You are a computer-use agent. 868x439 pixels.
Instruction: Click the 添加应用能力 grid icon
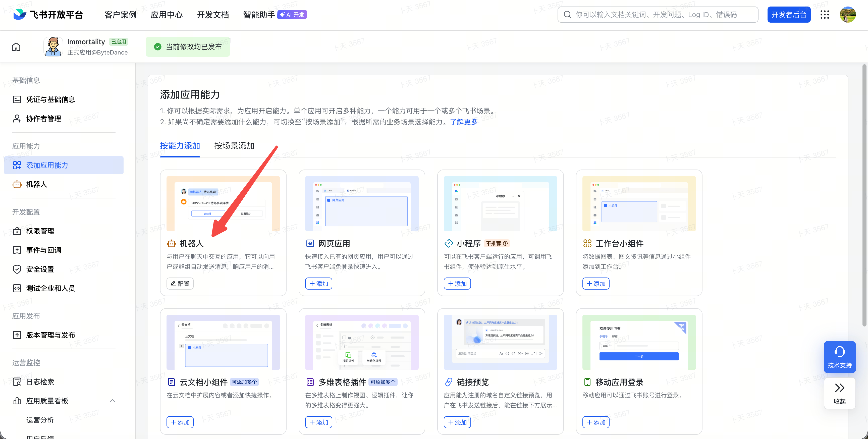(17, 165)
